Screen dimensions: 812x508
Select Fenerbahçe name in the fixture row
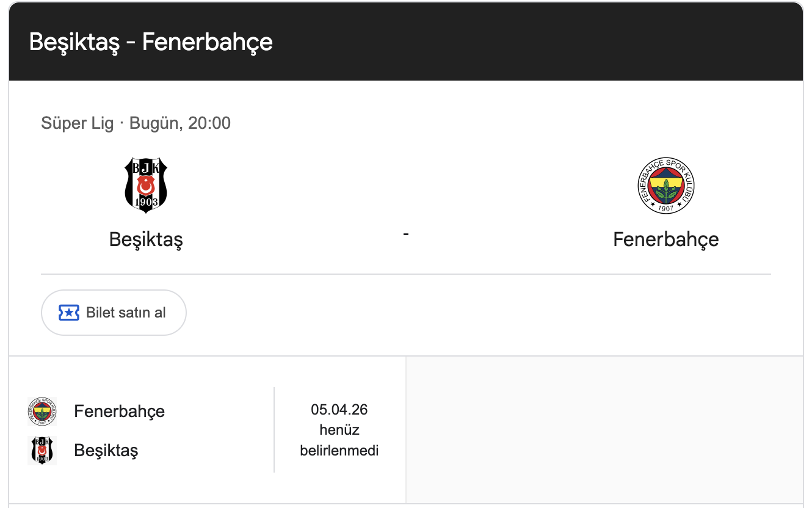point(119,411)
